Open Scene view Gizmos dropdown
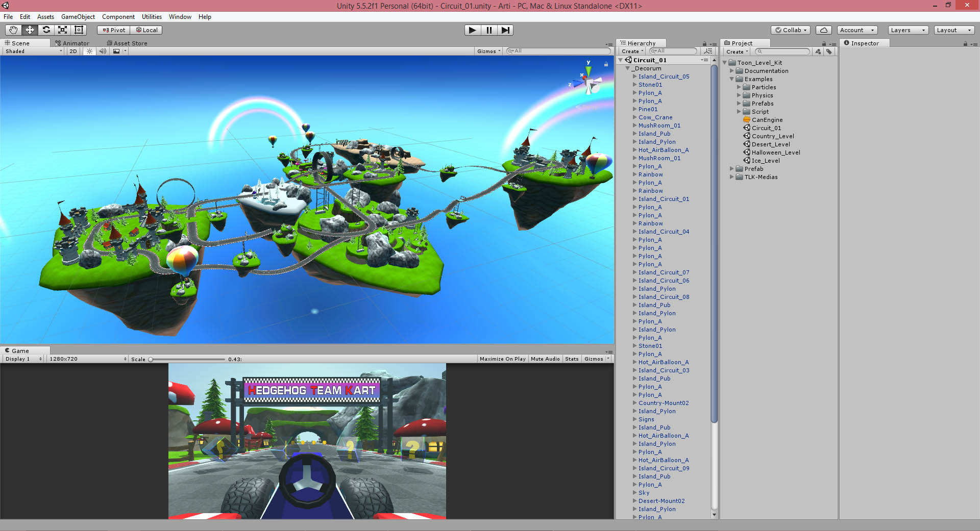This screenshot has height=531, width=980. (489, 51)
